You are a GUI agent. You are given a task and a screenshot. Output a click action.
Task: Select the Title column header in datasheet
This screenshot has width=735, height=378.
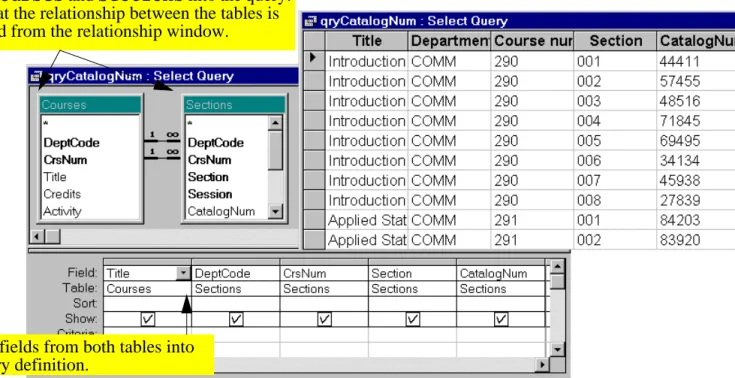click(367, 41)
